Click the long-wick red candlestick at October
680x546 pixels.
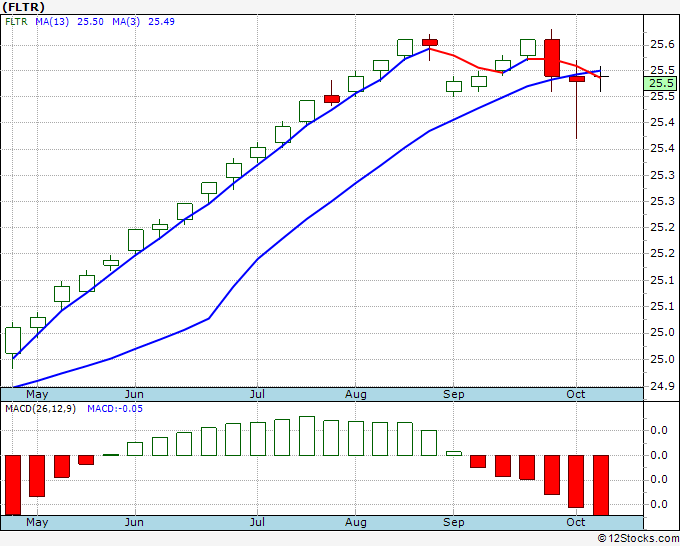point(576,100)
